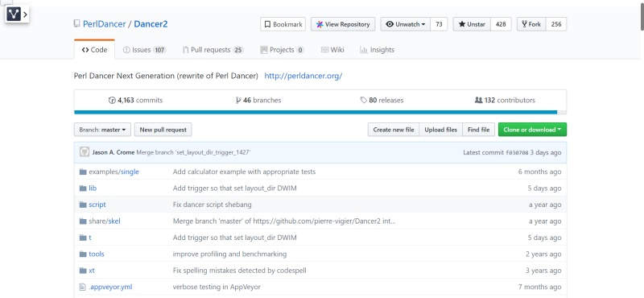Open the merge branch commit message
644x298 pixels.
(193, 152)
